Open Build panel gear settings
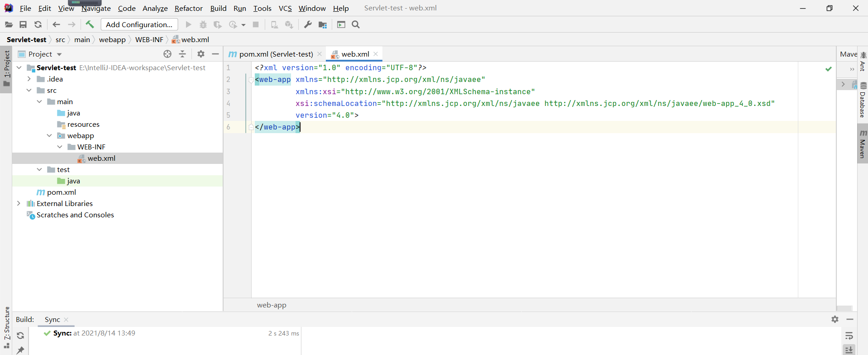Screen dimensions: 868x355 pyautogui.click(x=835, y=319)
